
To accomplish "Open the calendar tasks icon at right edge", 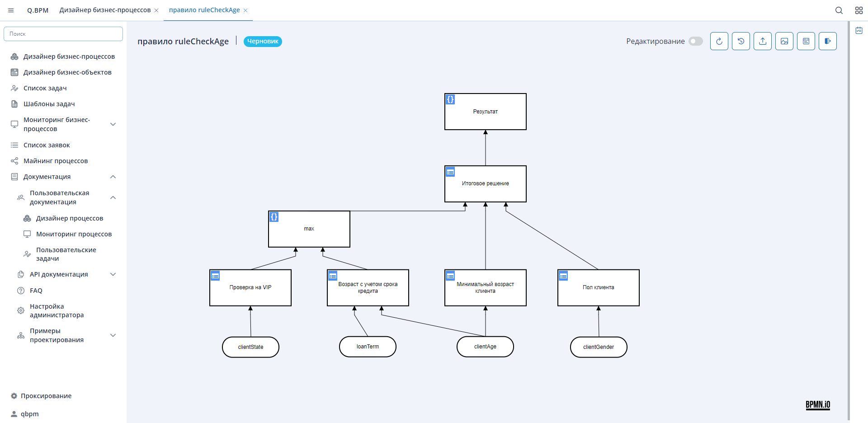I will pos(859,30).
